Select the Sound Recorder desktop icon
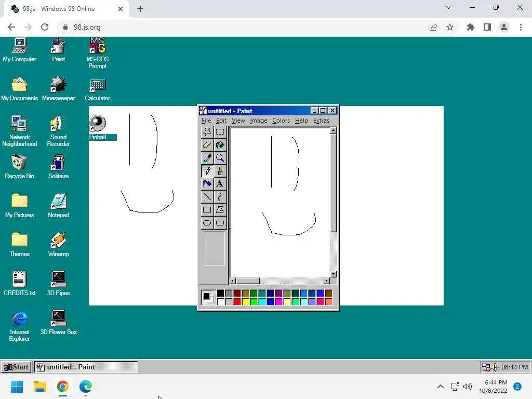Viewport: 532px width, 399px height. tap(58, 131)
